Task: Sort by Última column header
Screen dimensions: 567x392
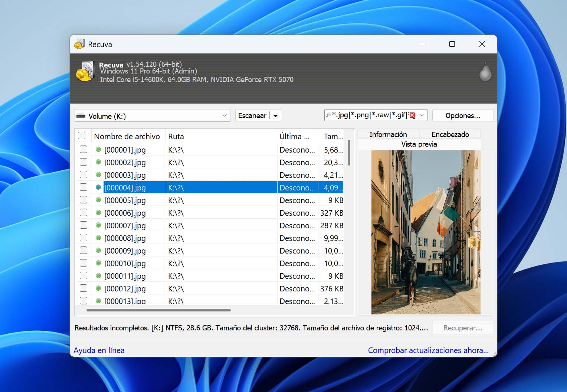Action: [297, 136]
